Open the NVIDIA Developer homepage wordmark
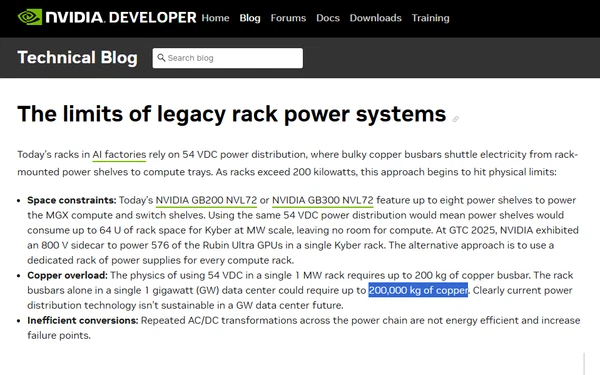This screenshot has width=600, height=375. point(121,18)
